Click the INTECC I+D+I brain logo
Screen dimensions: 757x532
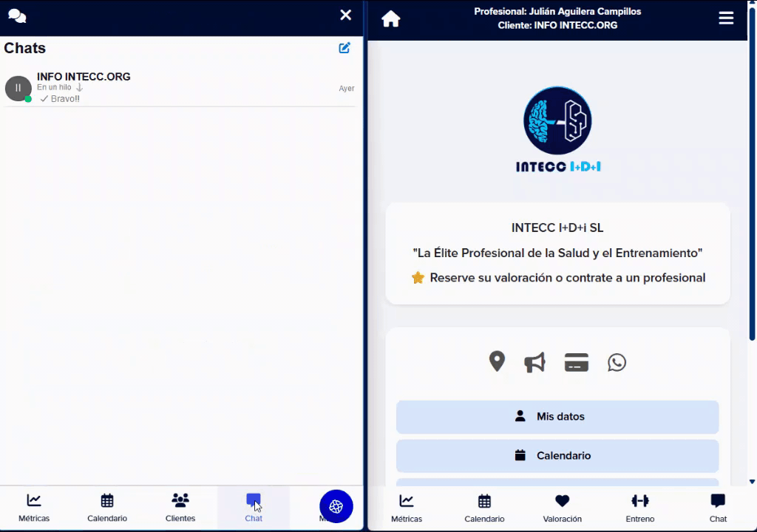(x=557, y=129)
